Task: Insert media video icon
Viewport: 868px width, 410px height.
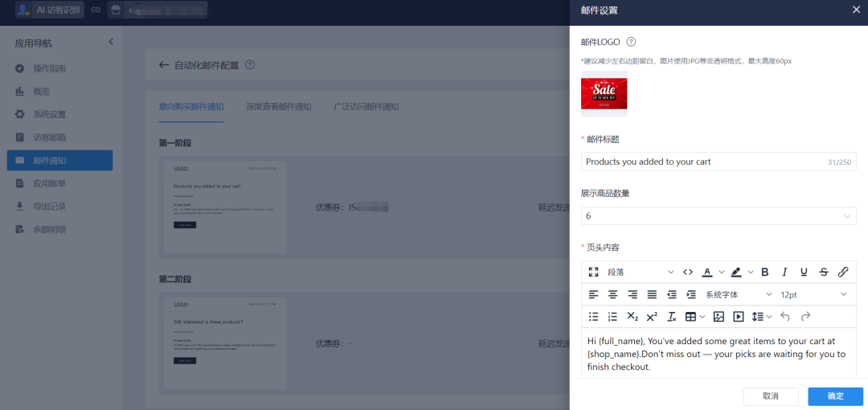Action: pos(739,317)
